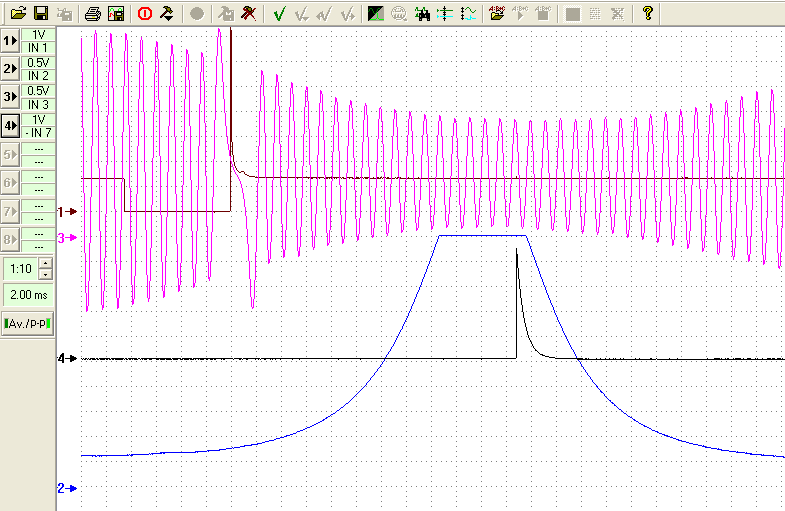
Task: Click the horizontal cursor lines icon
Action: (445, 14)
